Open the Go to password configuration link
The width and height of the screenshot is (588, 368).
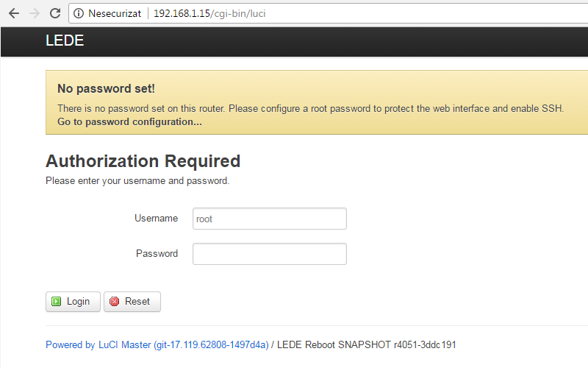pos(129,121)
